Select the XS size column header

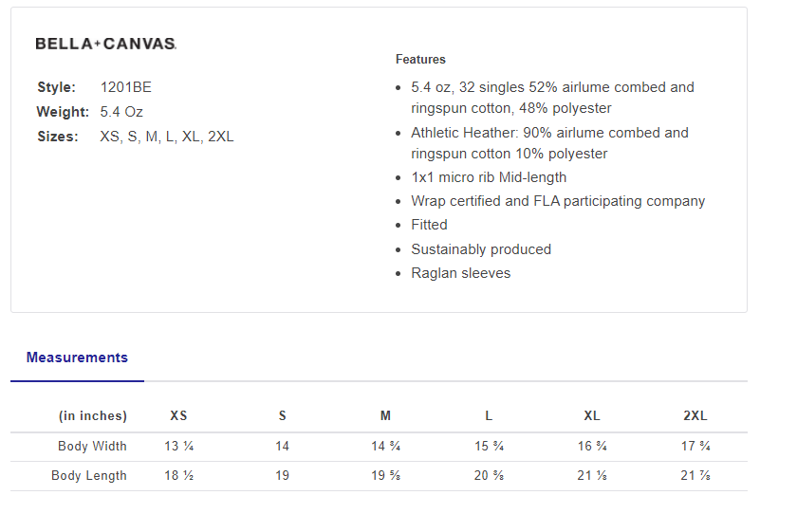(178, 415)
